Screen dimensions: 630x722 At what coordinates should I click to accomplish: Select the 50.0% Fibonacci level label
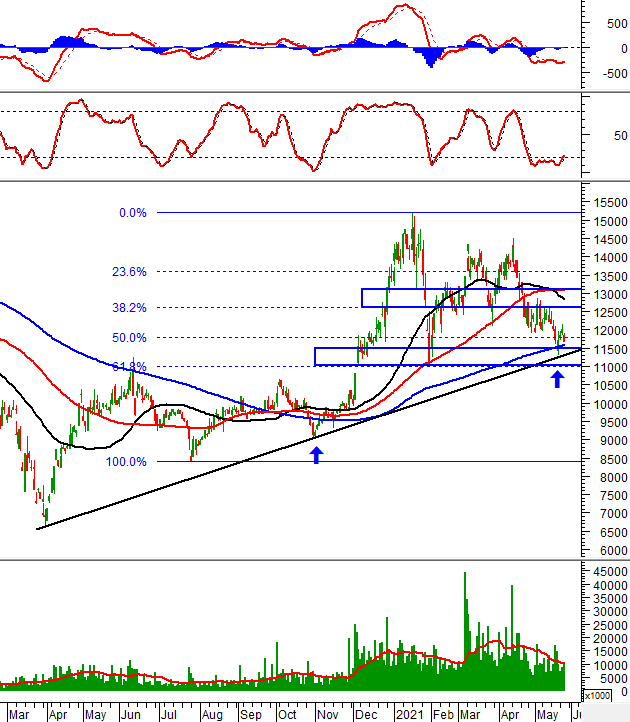point(129,338)
